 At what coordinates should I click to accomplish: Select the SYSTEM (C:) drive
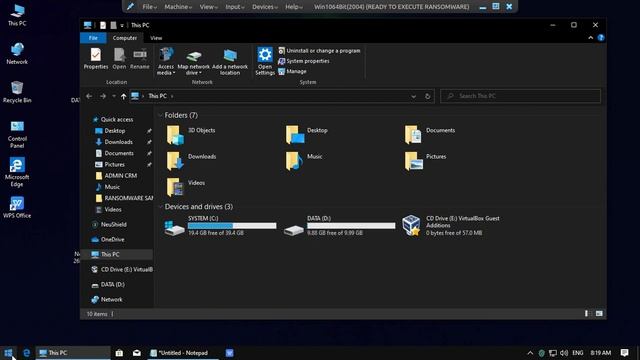click(x=220, y=226)
